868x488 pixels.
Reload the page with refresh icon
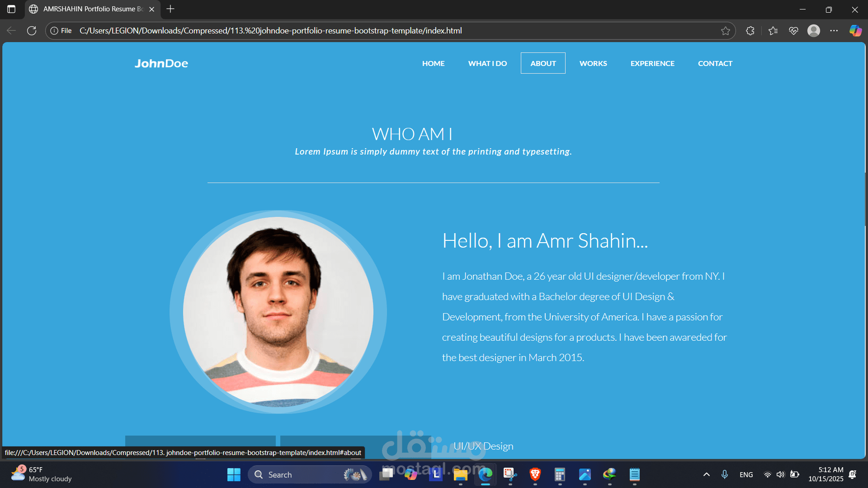tap(32, 31)
